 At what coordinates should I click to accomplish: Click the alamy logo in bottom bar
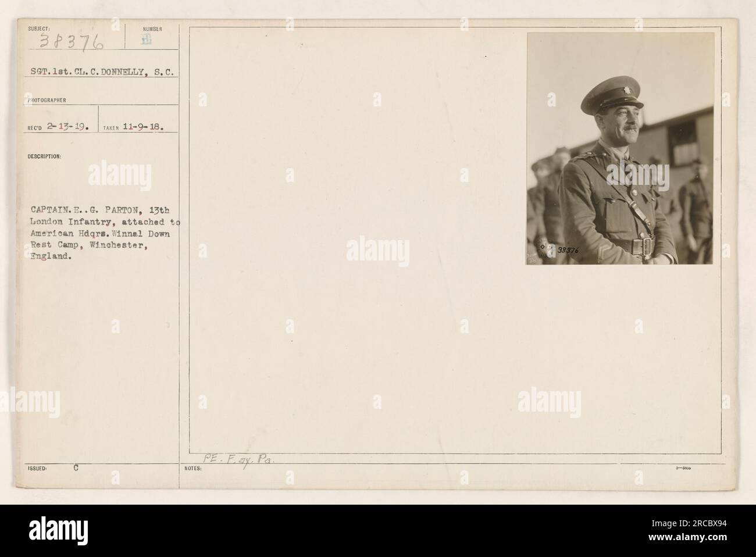coord(57,530)
